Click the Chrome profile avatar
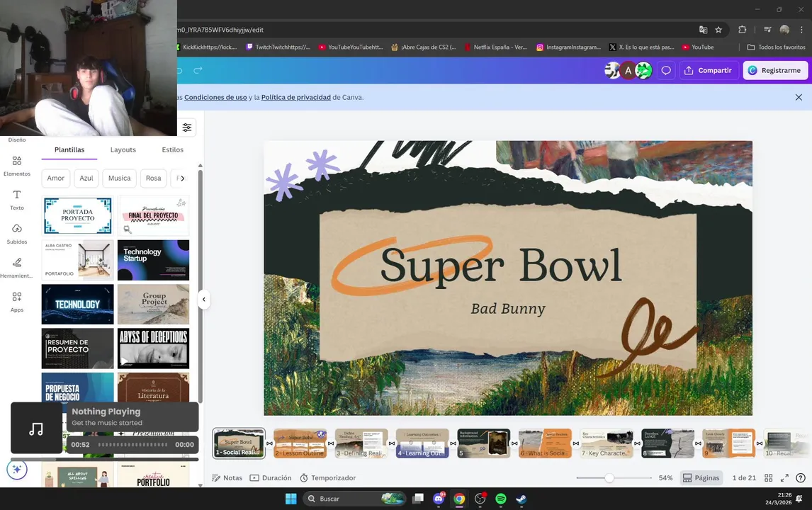 click(784, 30)
